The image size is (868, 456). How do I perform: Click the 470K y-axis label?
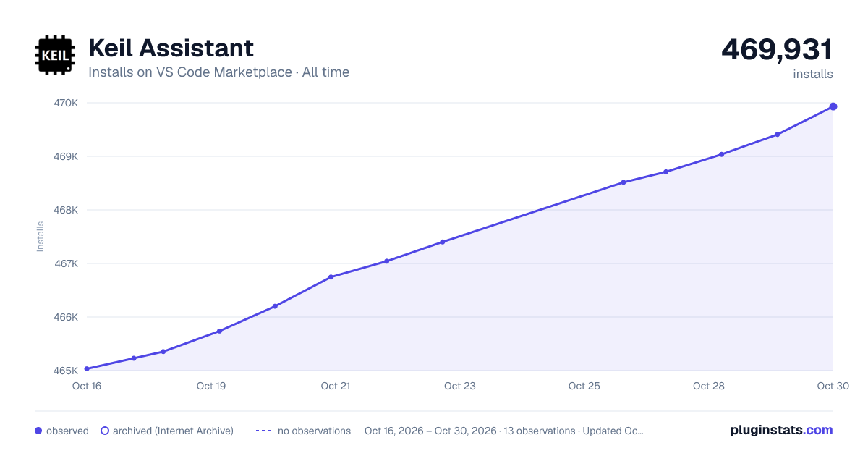[x=66, y=103]
